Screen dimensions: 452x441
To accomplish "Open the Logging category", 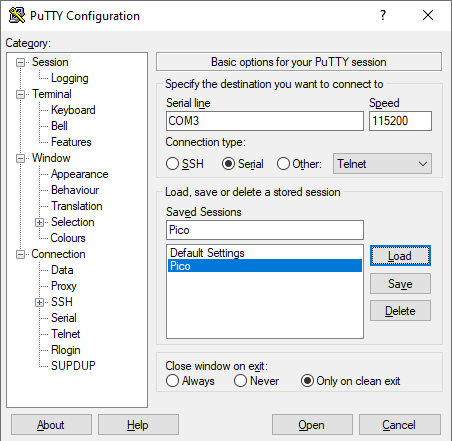I will click(70, 78).
